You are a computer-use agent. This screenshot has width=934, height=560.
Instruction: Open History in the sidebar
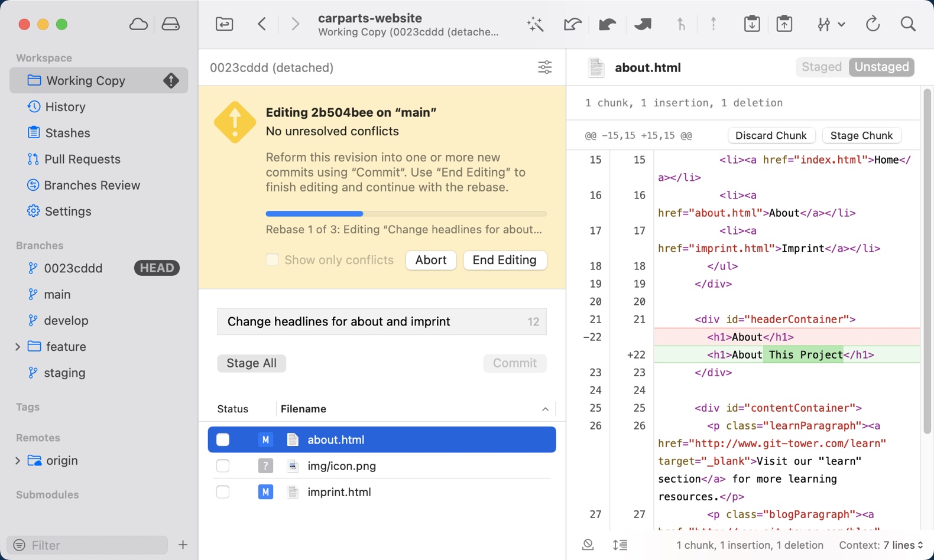(x=65, y=107)
